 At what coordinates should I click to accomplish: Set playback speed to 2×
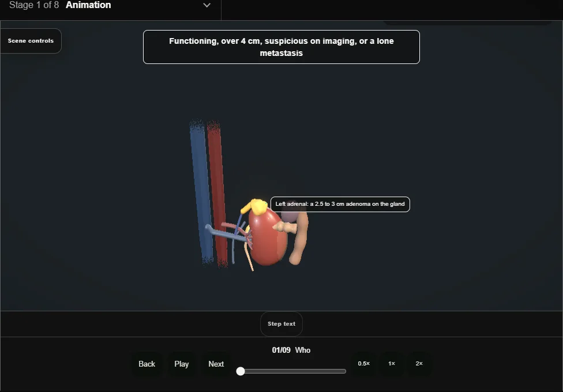tap(419, 364)
